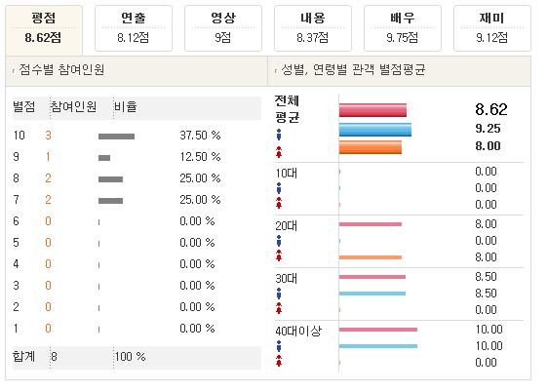Click the female icon in 20대 group
Image resolution: width=548 pixels, height=392 pixels.
[279, 255]
